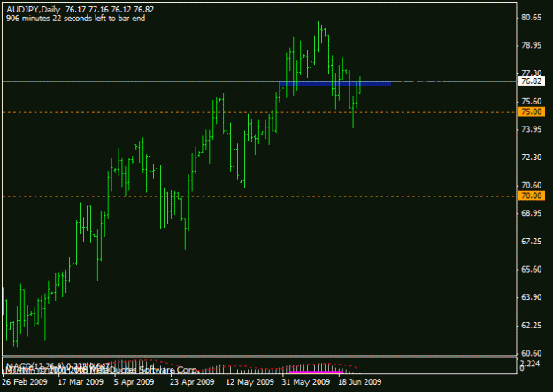Click the orange 70.00 price level tag
The height and width of the screenshot is (392, 553).
531,196
